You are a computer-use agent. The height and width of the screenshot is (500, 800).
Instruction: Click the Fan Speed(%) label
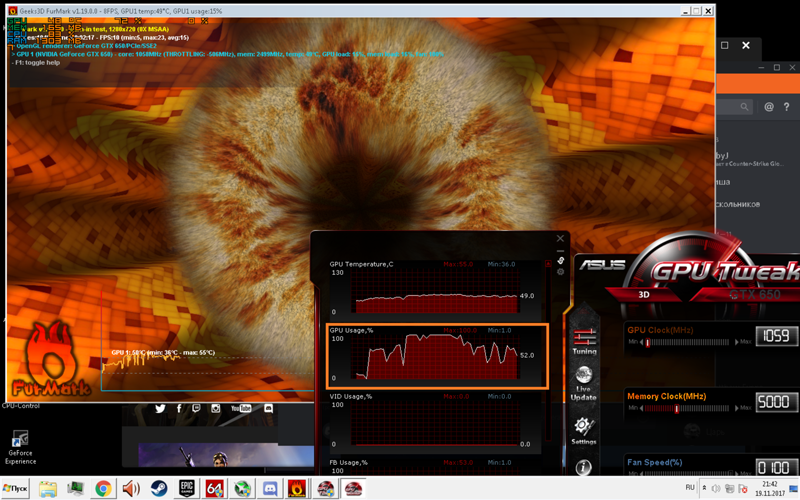click(655, 462)
